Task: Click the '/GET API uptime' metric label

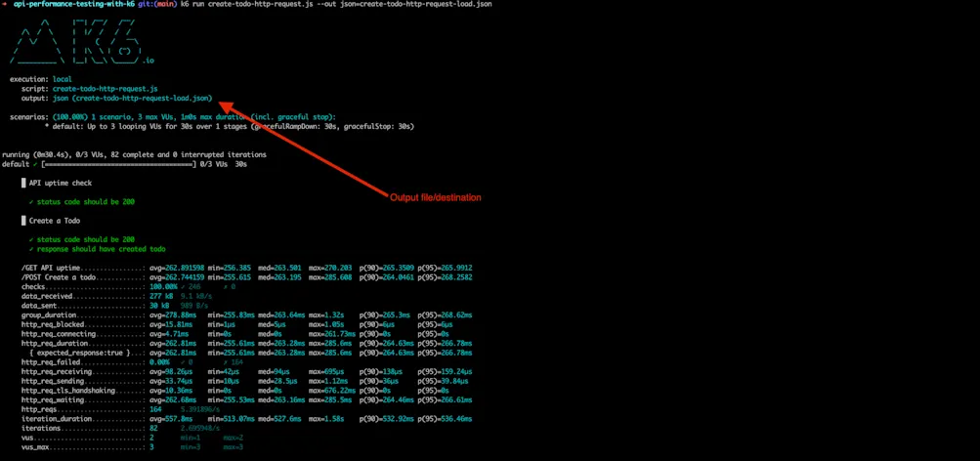Action: click(x=51, y=268)
